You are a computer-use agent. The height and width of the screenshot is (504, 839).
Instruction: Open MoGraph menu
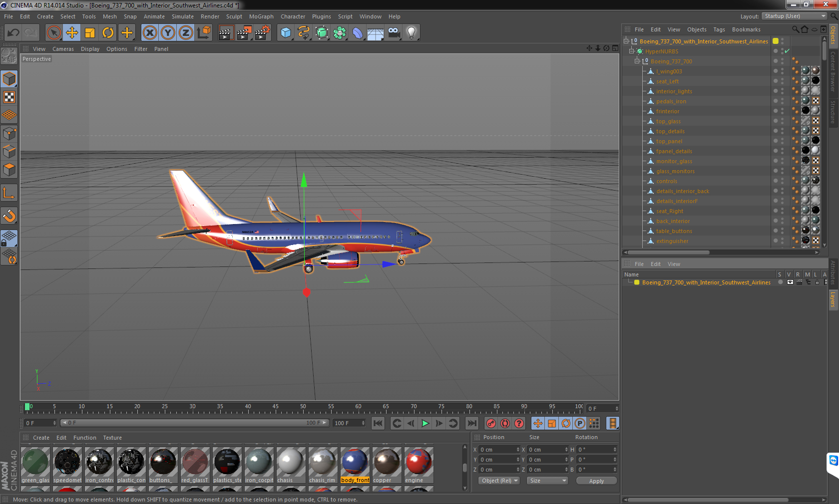click(261, 16)
